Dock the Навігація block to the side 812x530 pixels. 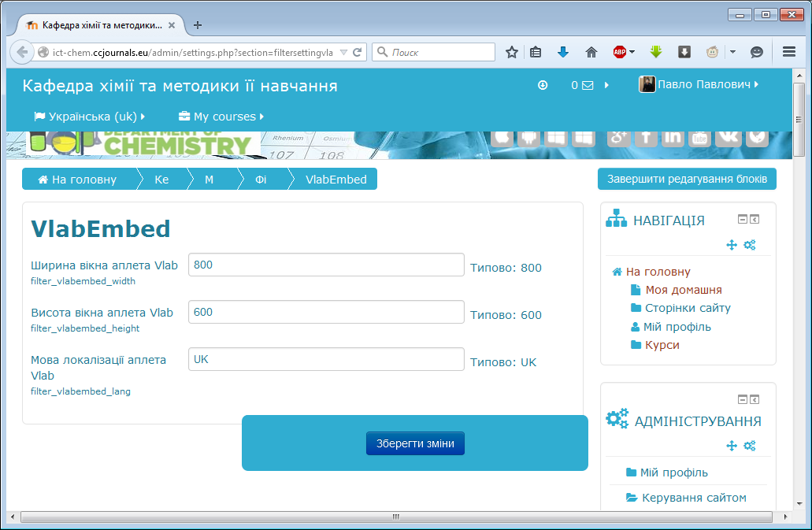click(x=755, y=220)
